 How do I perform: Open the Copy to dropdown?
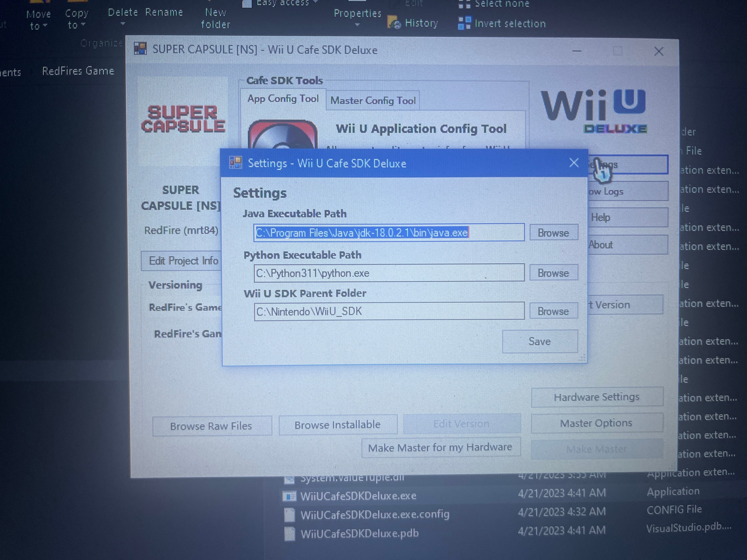77,19
